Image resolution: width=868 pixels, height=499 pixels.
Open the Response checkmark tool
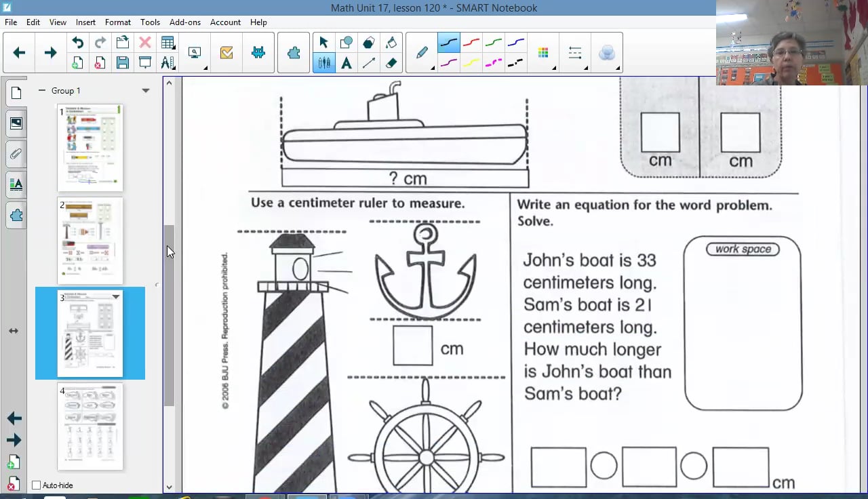[x=226, y=52]
